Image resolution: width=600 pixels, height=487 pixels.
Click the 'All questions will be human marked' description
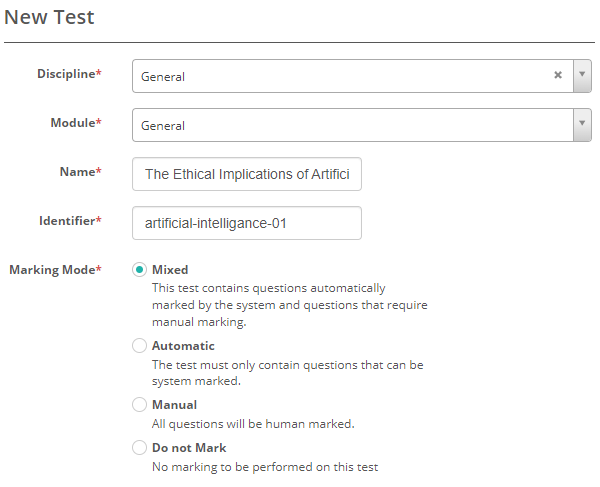tap(253, 424)
